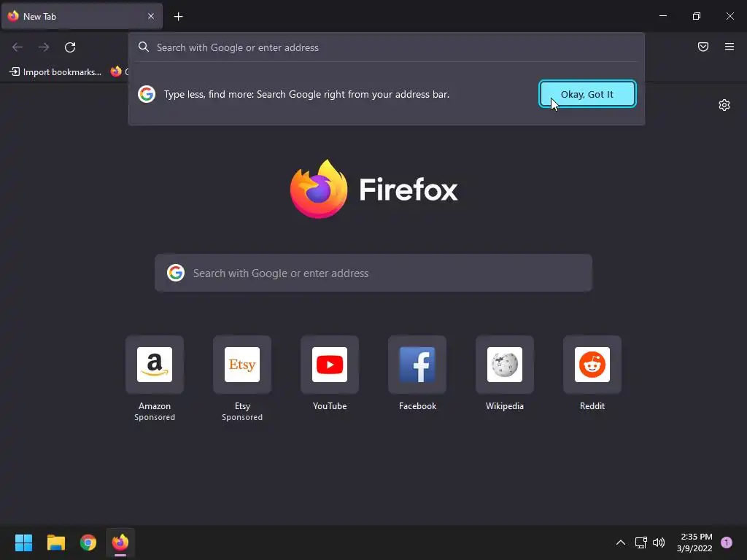Show hidden system tray icons
747x560 pixels.
click(x=620, y=542)
